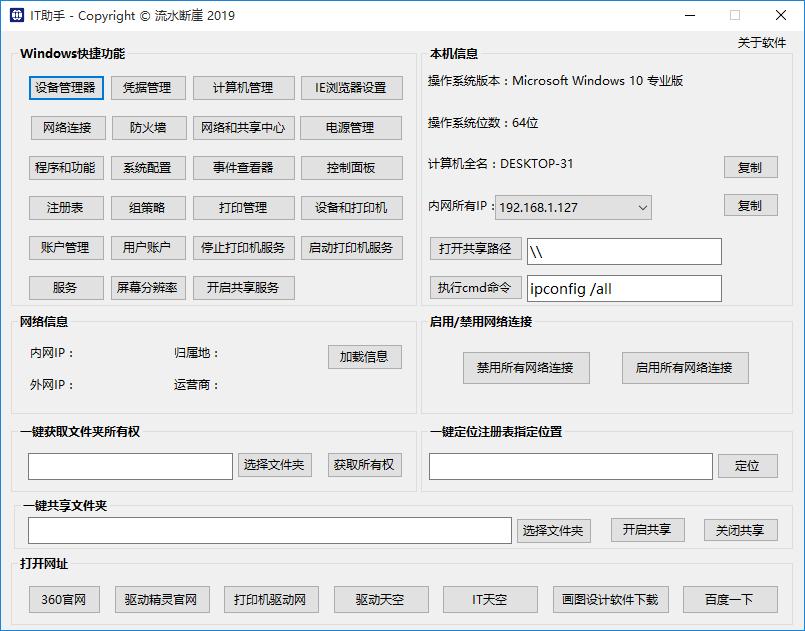Open 账户管理
The image size is (805, 631).
[x=66, y=248]
